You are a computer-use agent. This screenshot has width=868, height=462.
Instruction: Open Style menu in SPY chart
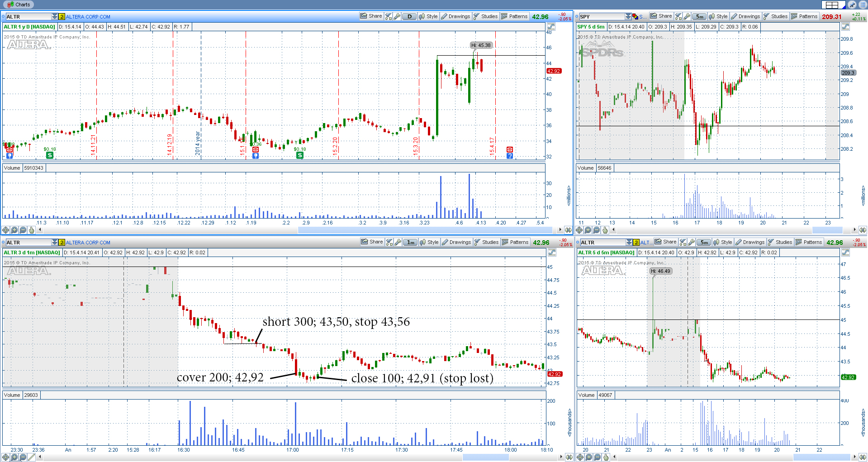718,16
